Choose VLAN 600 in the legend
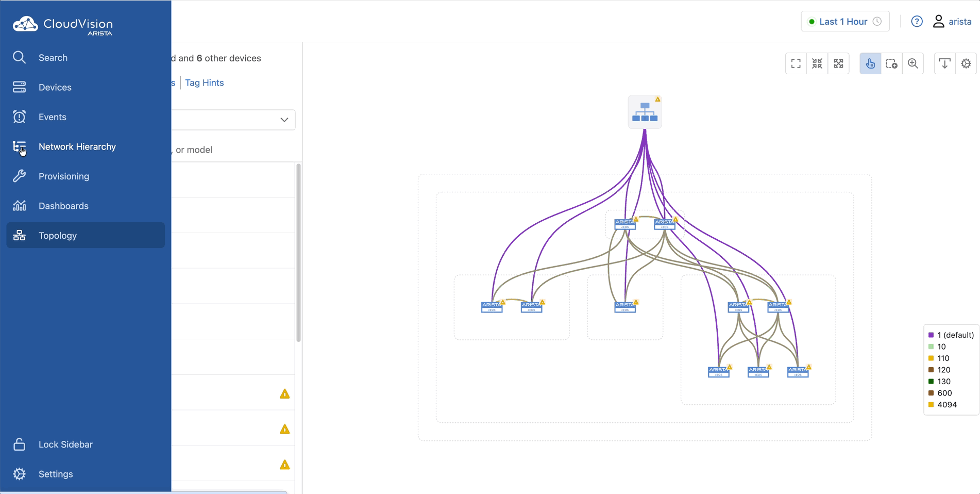The width and height of the screenshot is (980, 494). tap(940, 393)
